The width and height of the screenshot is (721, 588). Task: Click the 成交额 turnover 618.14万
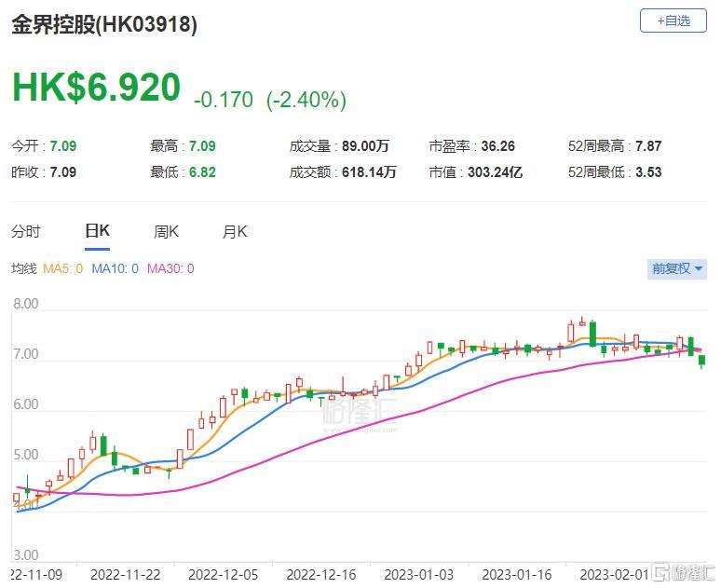tap(369, 172)
